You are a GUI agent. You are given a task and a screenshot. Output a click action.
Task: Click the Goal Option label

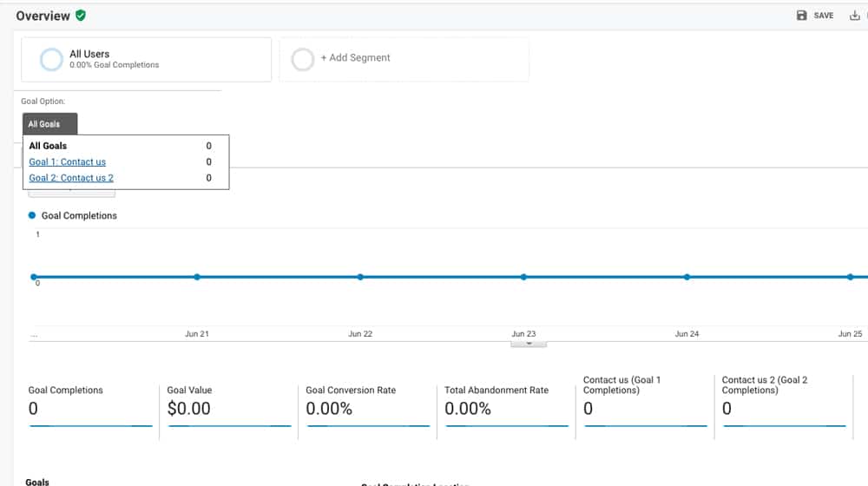tap(43, 102)
